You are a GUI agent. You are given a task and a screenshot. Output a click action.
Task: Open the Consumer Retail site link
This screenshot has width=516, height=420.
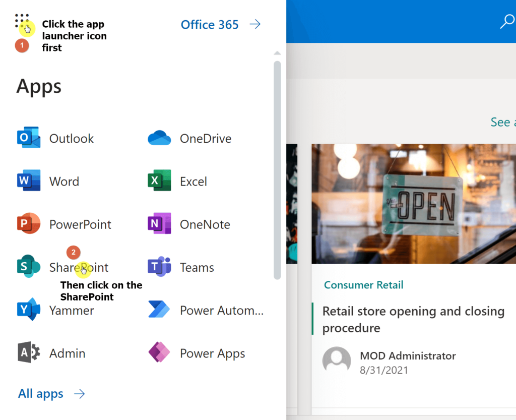(363, 285)
